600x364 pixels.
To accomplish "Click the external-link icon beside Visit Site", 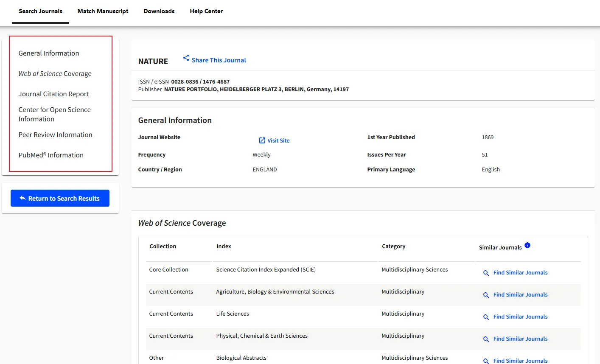I will (x=262, y=140).
